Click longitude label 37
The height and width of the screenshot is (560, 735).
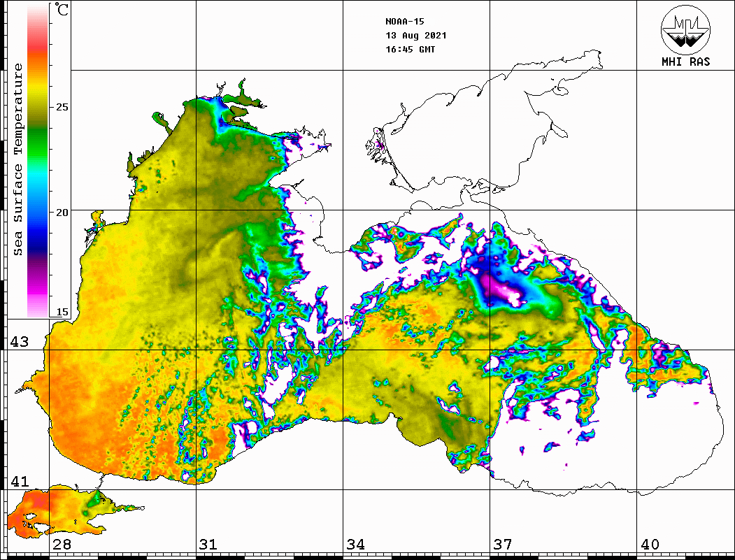(x=503, y=544)
